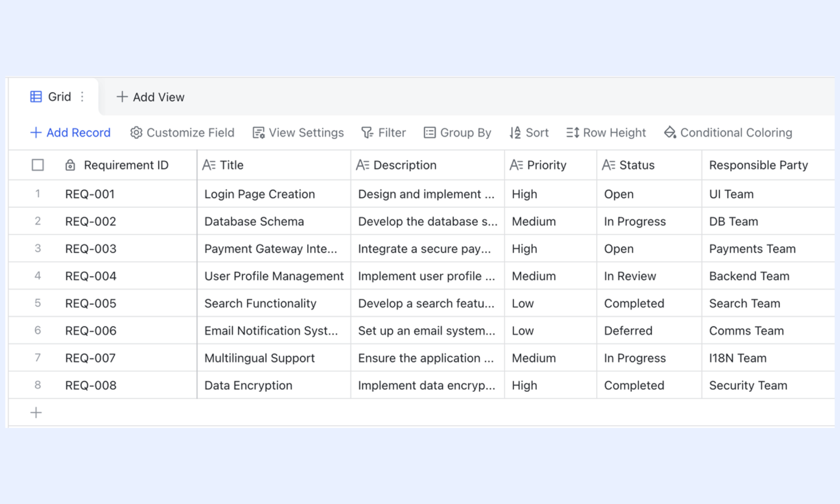Image resolution: width=840 pixels, height=504 pixels.
Task: Click the Login Page Creation title cell
Action: [274, 194]
